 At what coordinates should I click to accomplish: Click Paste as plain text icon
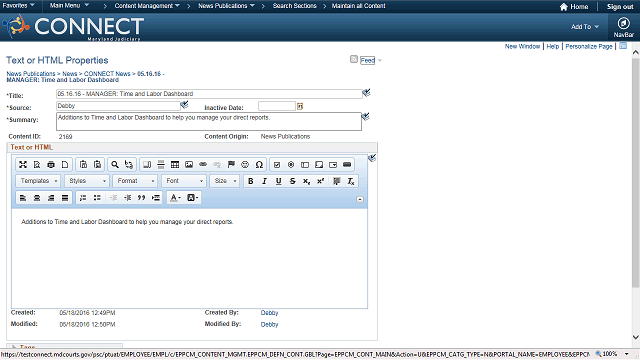83,164
